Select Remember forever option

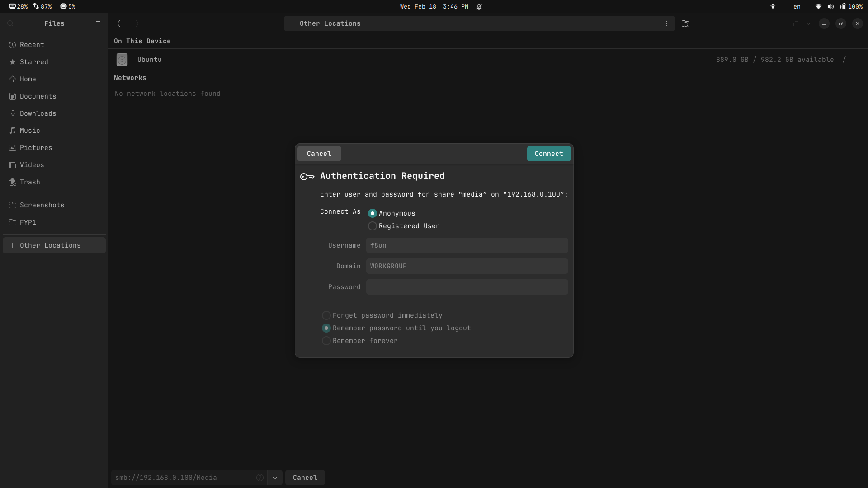pyautogui.click(x=326, y=341)
